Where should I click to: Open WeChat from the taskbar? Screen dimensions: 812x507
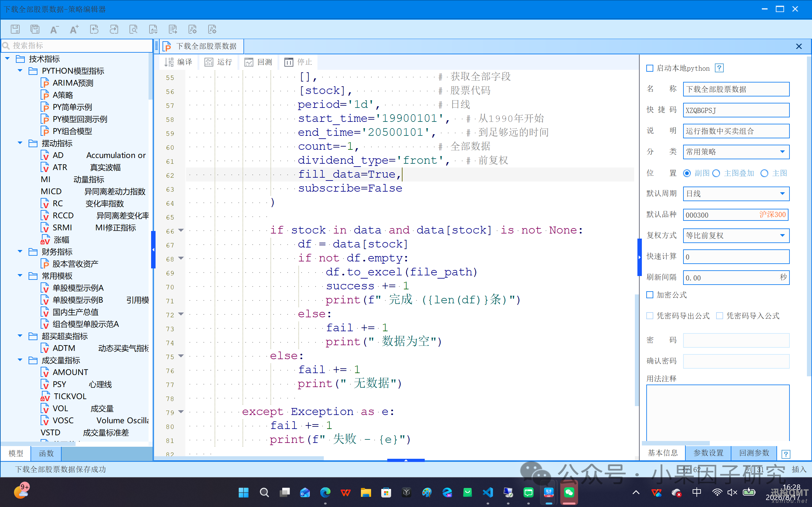pyautogui.click(x=569, y=492)
